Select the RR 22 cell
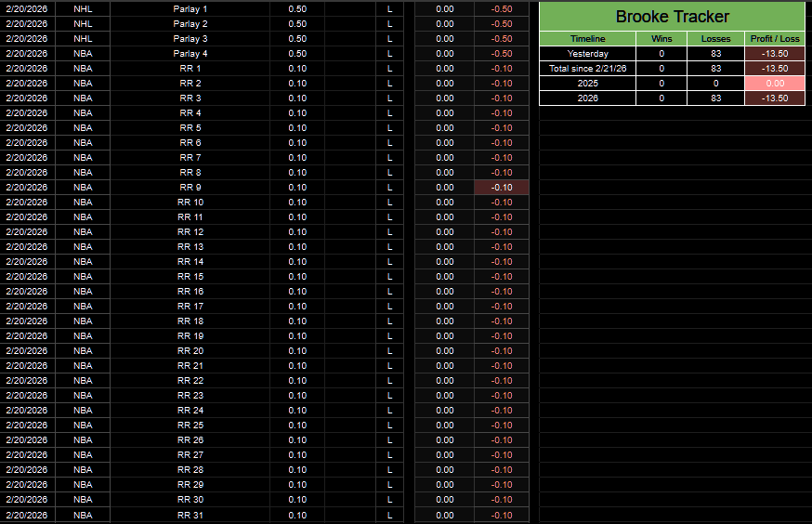The height and width of the screenshot is (524, 812). tap(190, 381)
